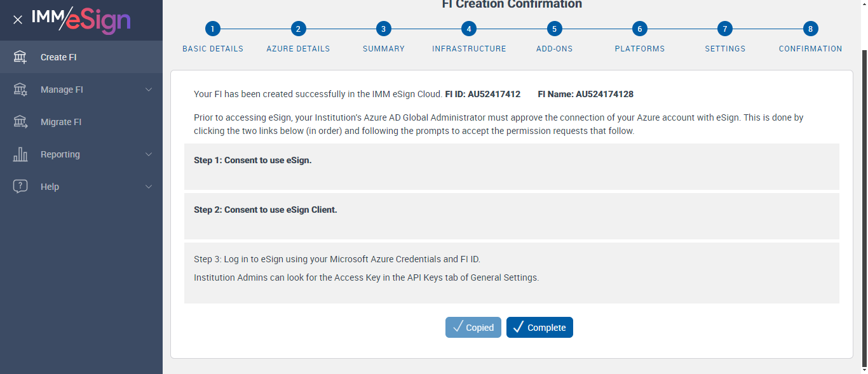Click the Create FI bank icon

[20, 57]
